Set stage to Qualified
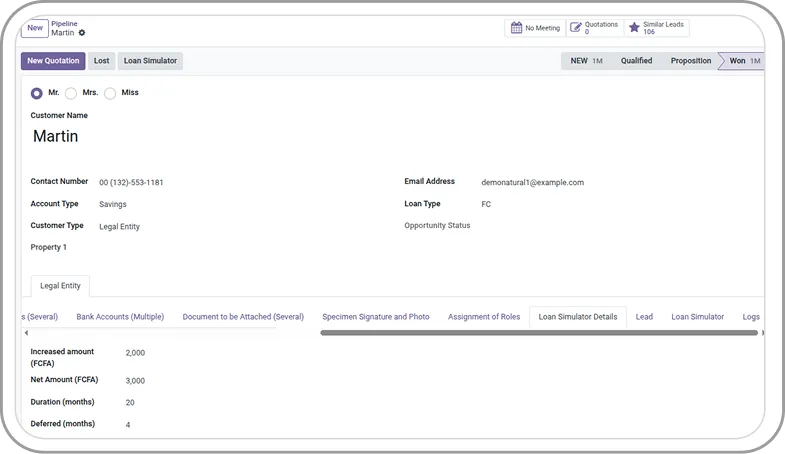 coord(636,61)
